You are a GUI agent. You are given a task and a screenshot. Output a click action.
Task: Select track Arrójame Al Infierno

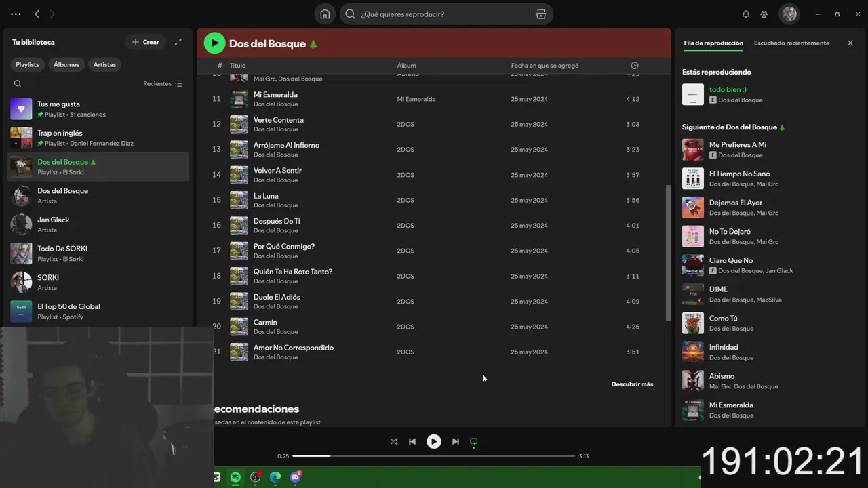tap(434, 150)
